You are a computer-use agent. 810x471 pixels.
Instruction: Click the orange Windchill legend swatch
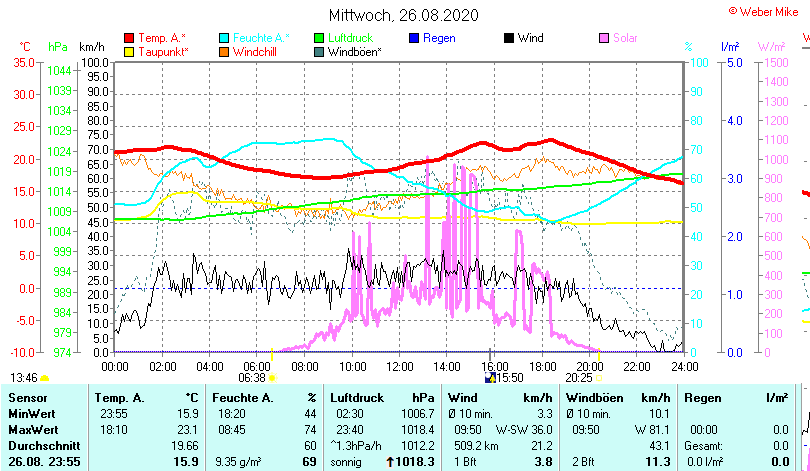[224, 51]
